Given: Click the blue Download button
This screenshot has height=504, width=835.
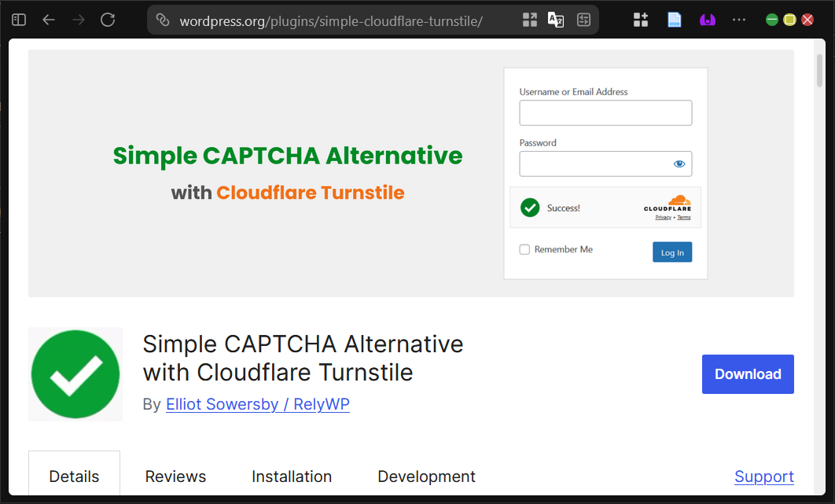Looking at the screenshot, I should point(748,374).
